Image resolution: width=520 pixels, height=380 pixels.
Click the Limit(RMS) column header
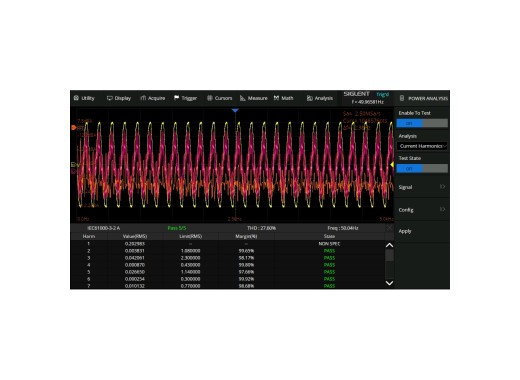pyautogui.click(x=190, y=236)
